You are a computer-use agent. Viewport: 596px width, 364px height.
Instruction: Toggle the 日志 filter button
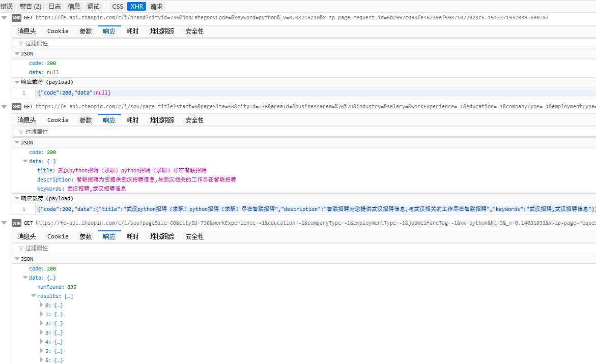(x=54, y=7)
